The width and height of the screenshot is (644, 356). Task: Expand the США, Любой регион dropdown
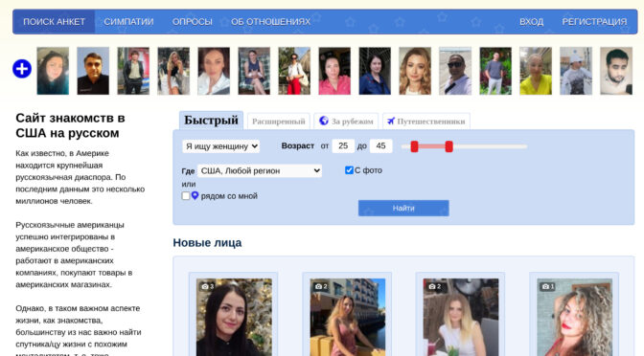(x=260, y=170)
